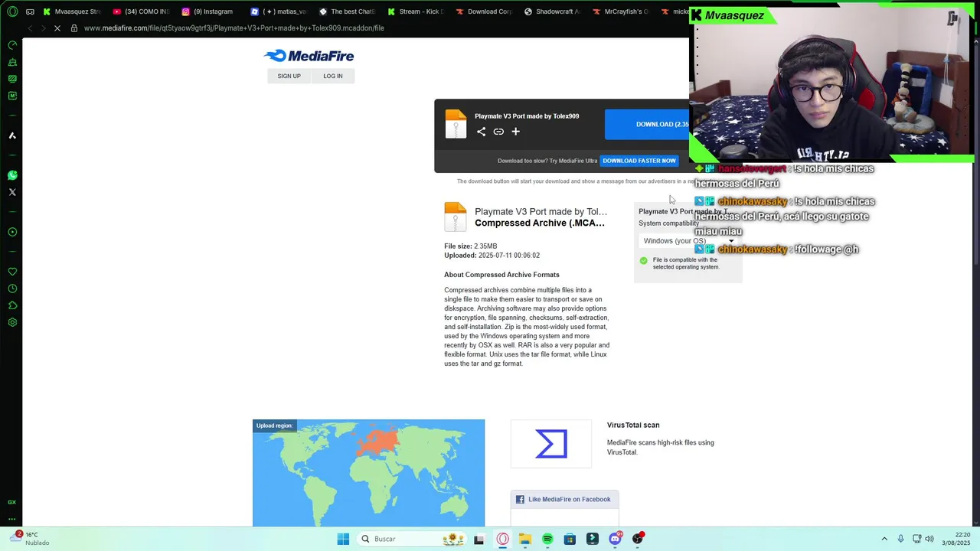Image resolution: width=980 pixels, height=551 pixels.
Task: Click the taskbar clock 22:20
Action: pos(957,539)
